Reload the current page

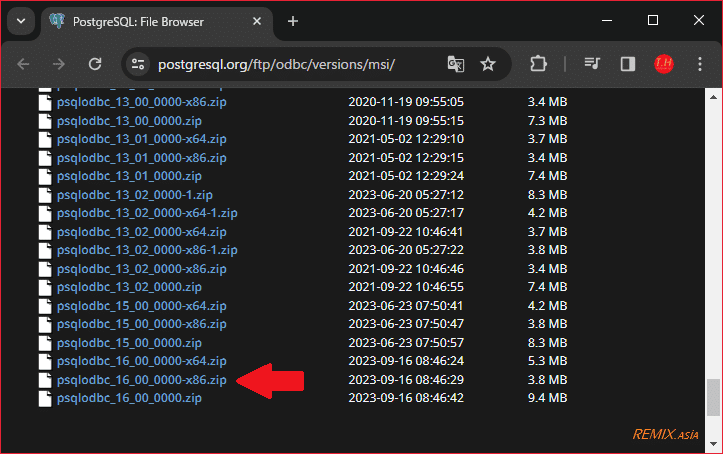[95, 64]
